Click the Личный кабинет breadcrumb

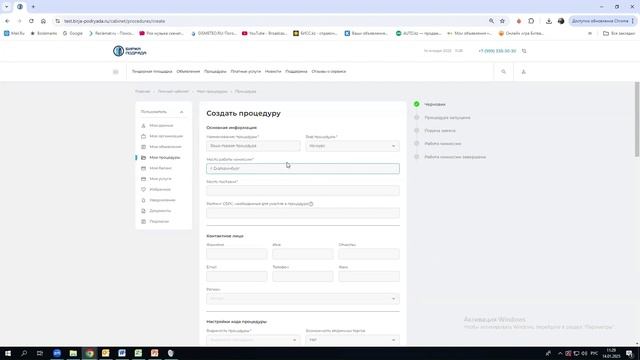pyautogui.click(x=173, y=91)
